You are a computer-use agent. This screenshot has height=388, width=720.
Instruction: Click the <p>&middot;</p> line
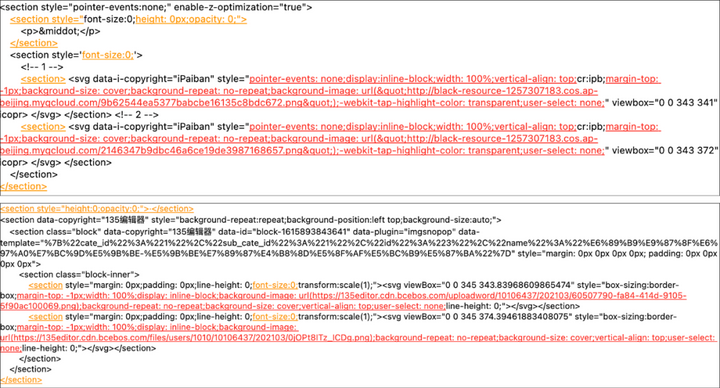61,31
